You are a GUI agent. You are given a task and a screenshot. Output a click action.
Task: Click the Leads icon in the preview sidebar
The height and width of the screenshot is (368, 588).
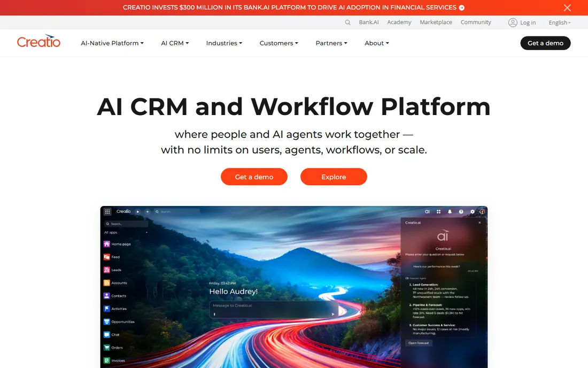tap(106, 270)
